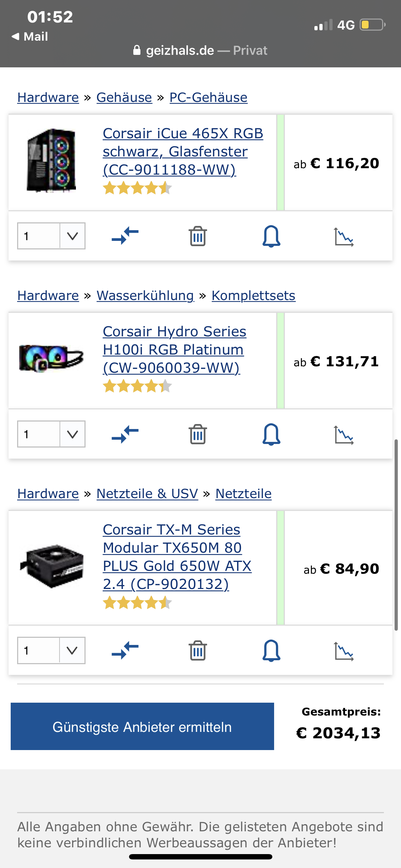Set a price alert bell for the TX650M

click(271, 650)
